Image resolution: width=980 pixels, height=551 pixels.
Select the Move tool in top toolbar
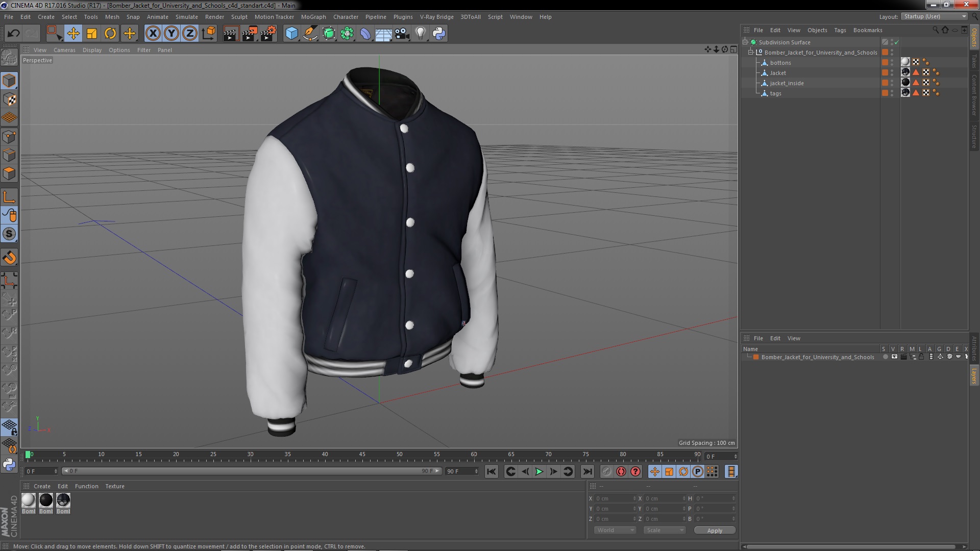(73, 34)
